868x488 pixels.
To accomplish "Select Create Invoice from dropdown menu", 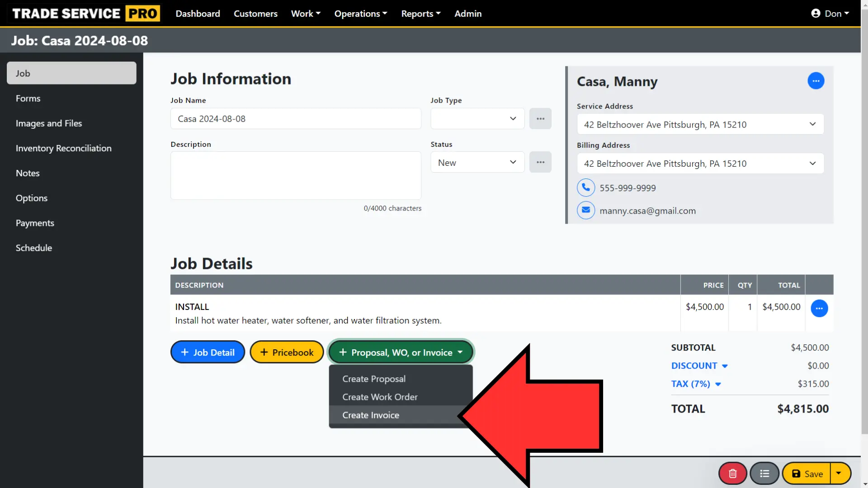I will (x=371, y=415).
